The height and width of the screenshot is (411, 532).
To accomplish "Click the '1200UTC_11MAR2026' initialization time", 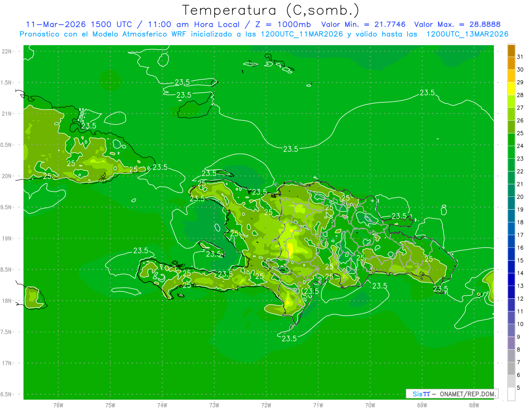I will [x=301, y=34].
